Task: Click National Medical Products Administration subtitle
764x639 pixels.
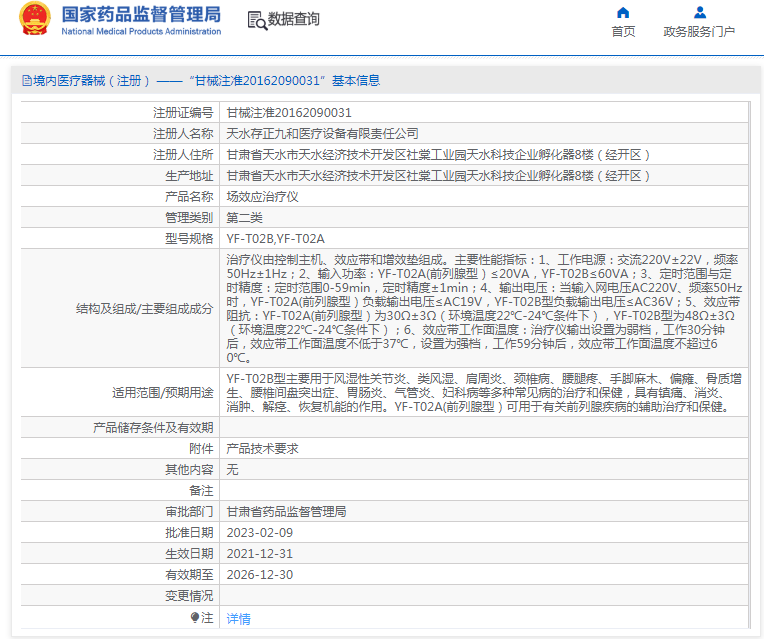Action: click(x=141, y=31)
